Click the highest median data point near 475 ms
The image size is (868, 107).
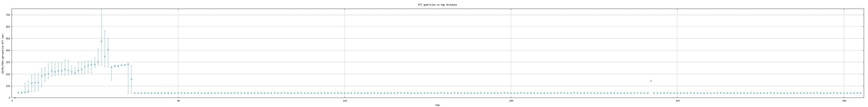click(x=101, y=41)
